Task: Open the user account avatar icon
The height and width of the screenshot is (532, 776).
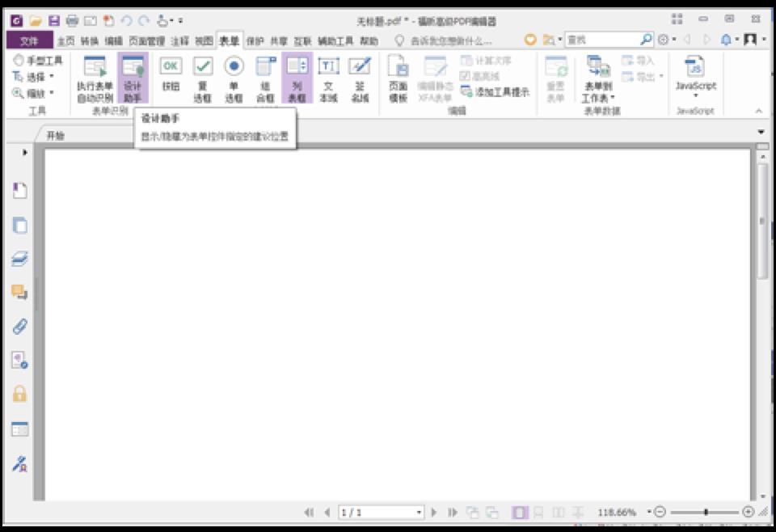Action: (x=750, y=40)
